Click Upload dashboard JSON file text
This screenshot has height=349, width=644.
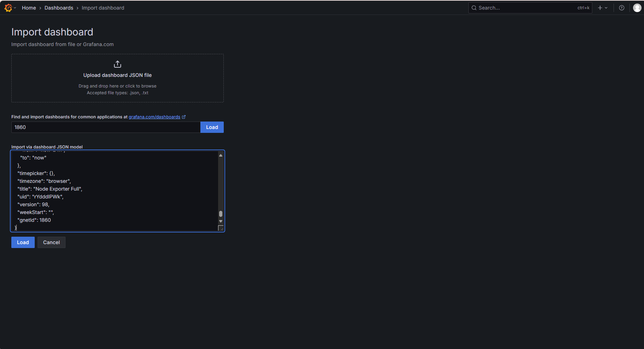[x=118, y=75]
